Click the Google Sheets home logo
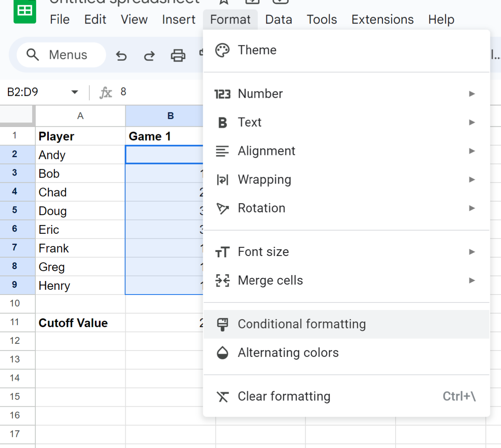The width and height of the screenshot is (501, 448). (25, 11)
